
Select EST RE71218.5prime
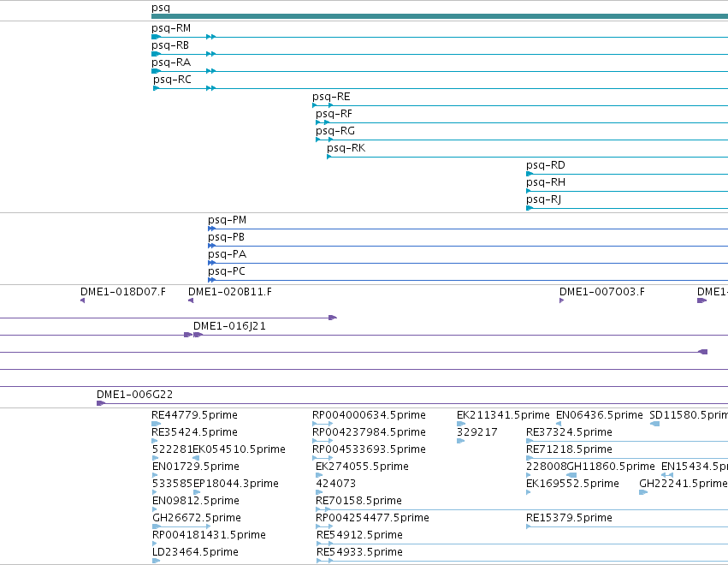569,449
